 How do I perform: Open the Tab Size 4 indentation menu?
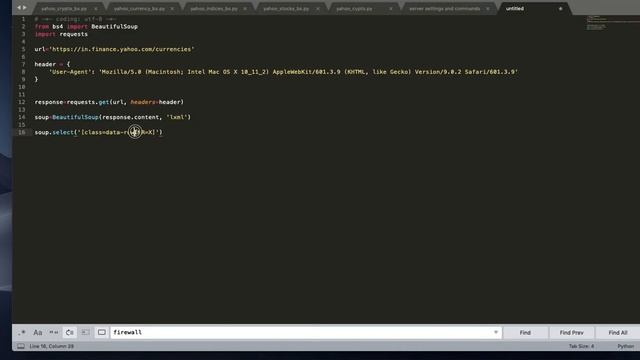point(581,346)
